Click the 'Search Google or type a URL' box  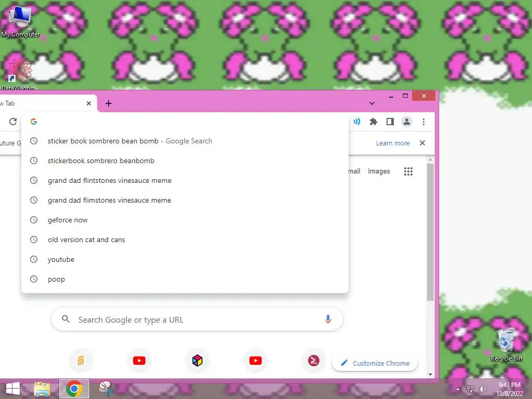click(197, 320)
